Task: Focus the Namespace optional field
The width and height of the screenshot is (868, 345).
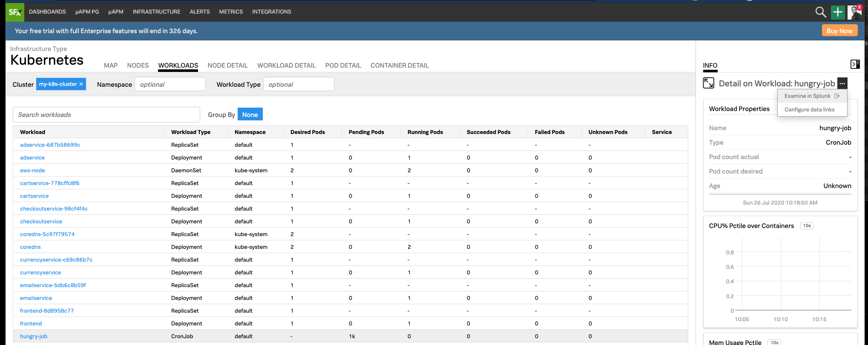Action: tap(170, 84)
